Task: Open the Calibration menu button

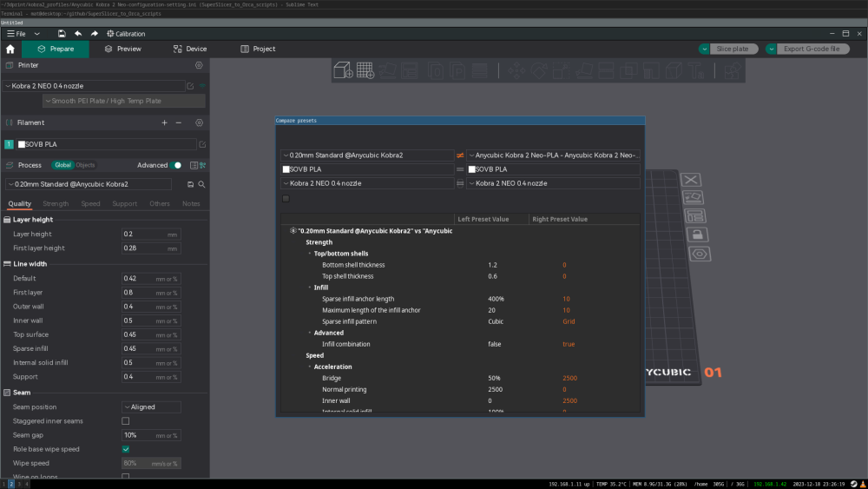Action: click(126, 34)
